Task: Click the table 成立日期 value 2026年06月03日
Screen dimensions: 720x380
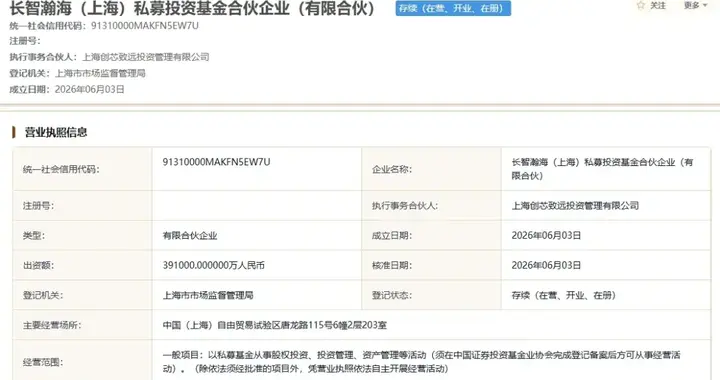Action: click(546, 235)
